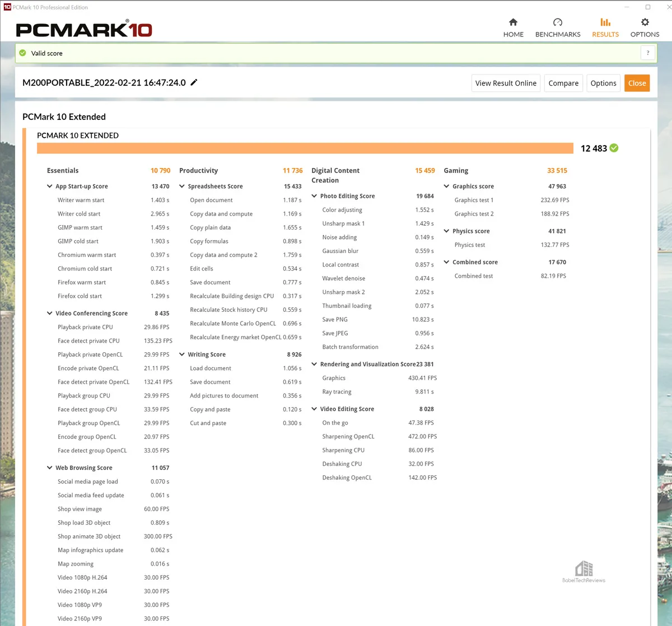672x626 pixels.
Task: Click the Gaming score '33 515'
Action: pos(557,171)
